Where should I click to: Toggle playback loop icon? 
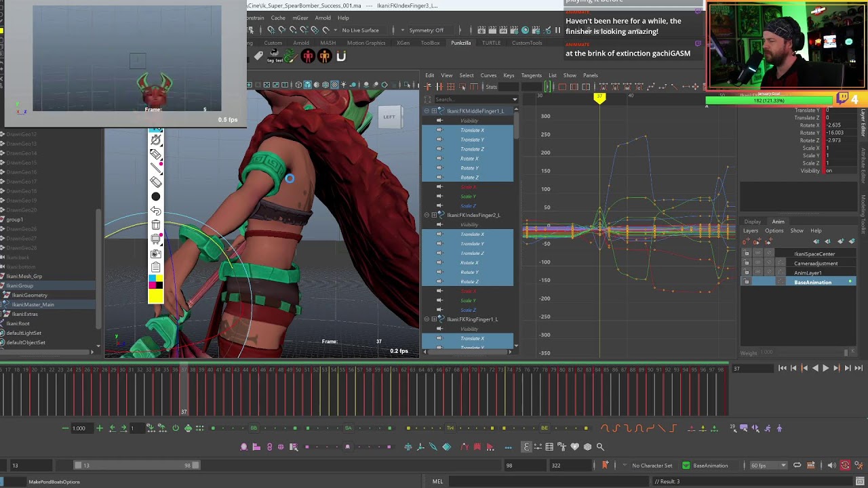click(x=797, y=466)
